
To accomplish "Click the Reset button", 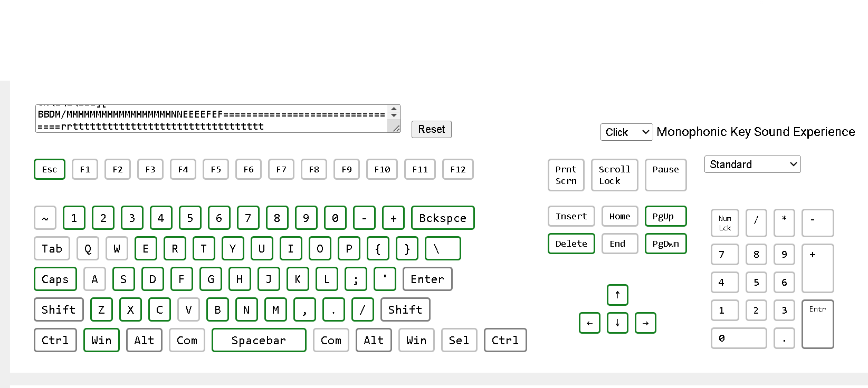I will click(431, 130).
